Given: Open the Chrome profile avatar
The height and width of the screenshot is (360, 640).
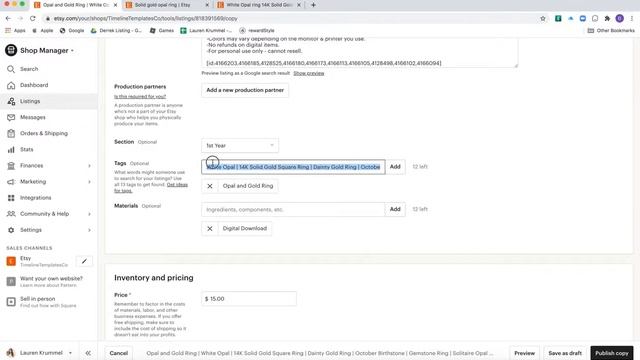Looking at the screenshot, I should (x=620, y=18).
